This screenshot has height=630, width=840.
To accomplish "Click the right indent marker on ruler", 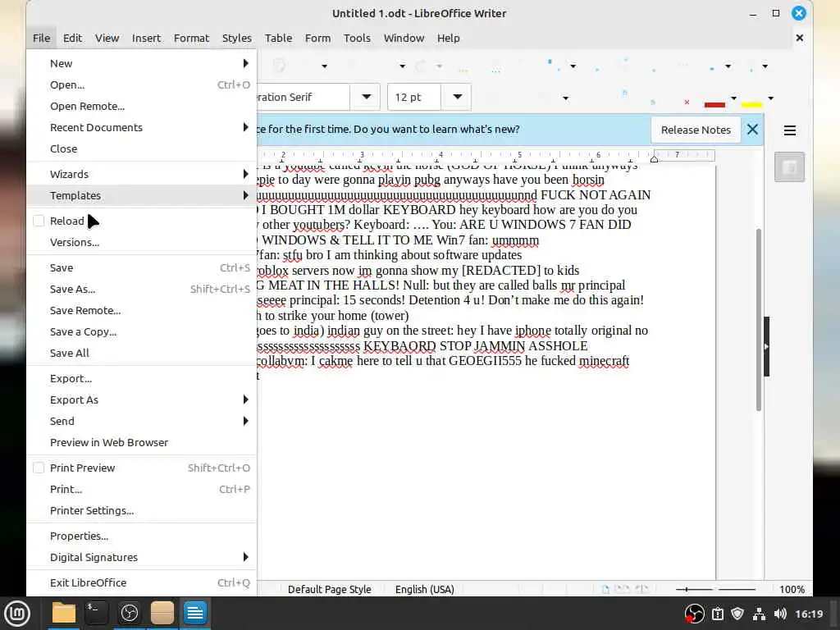I will (654, 158).
